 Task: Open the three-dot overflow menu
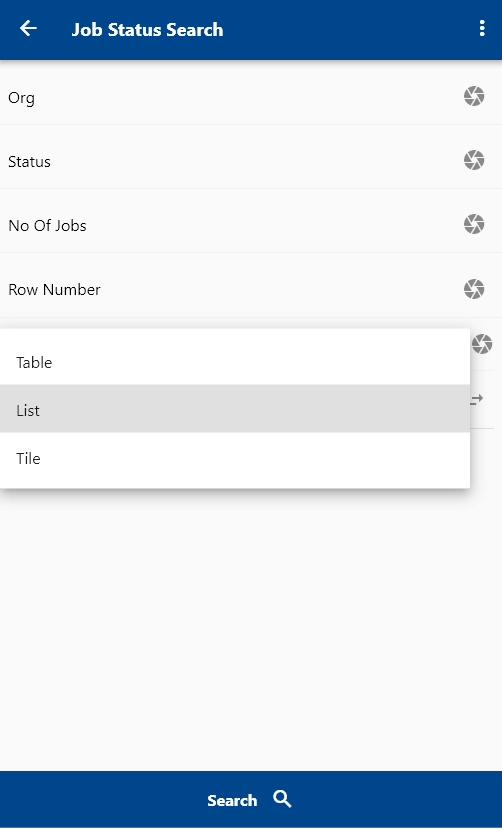pos(481,28)
